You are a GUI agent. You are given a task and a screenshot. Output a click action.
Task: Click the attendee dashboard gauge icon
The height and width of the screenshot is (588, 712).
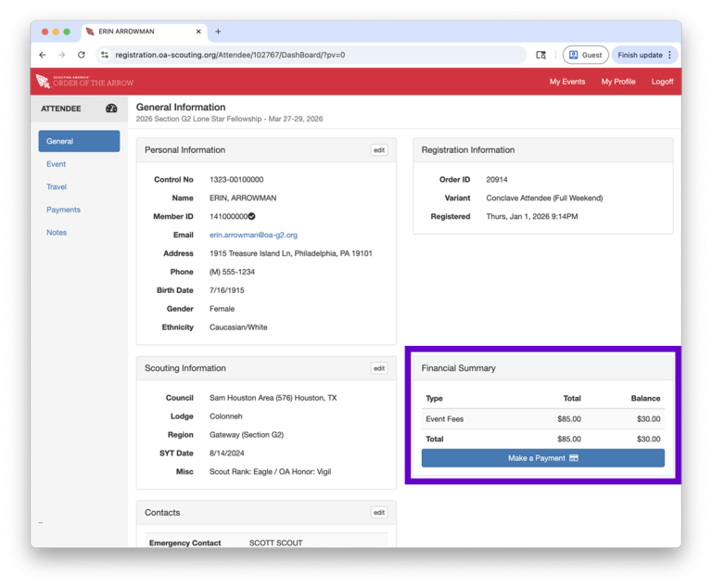[x=111, y=109]
